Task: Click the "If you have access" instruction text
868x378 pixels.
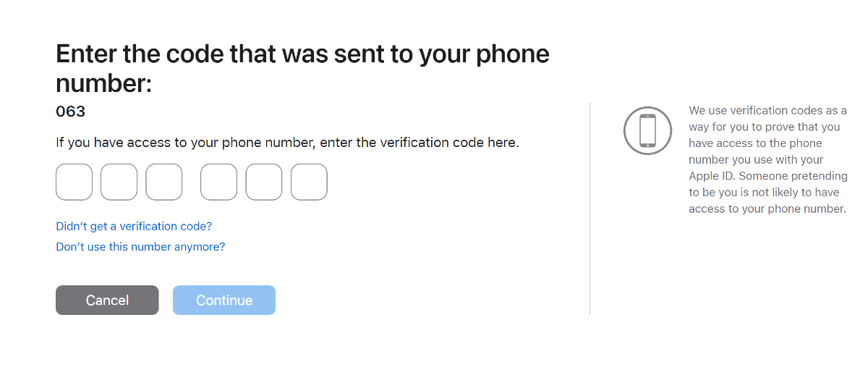Action: tap(287, 143)
